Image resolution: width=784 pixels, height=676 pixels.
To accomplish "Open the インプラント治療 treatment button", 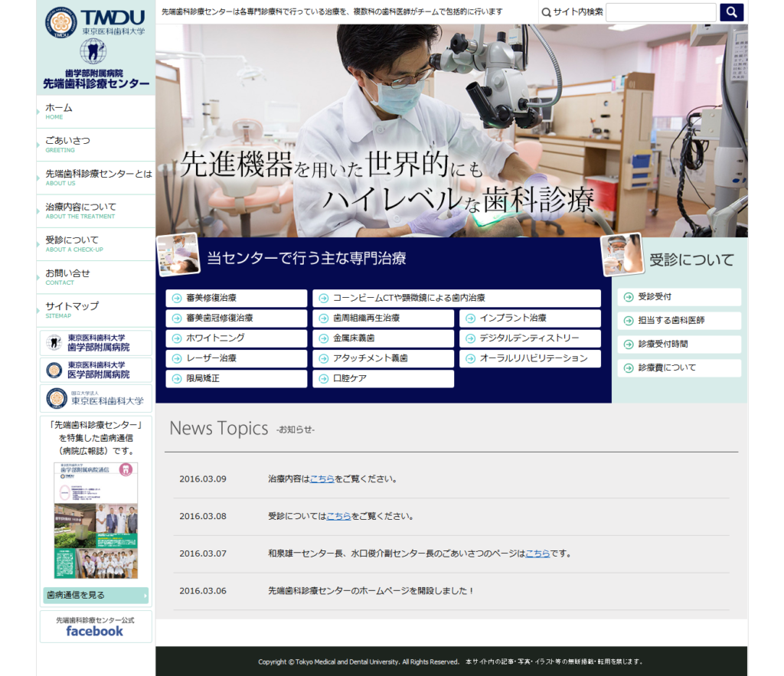I will (x=529, y=318).
